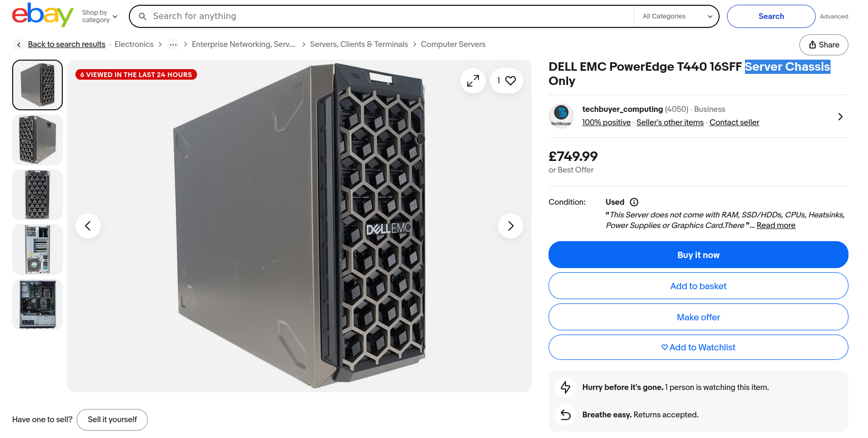Click the Techbuyer seller avatar

[561, 116]
